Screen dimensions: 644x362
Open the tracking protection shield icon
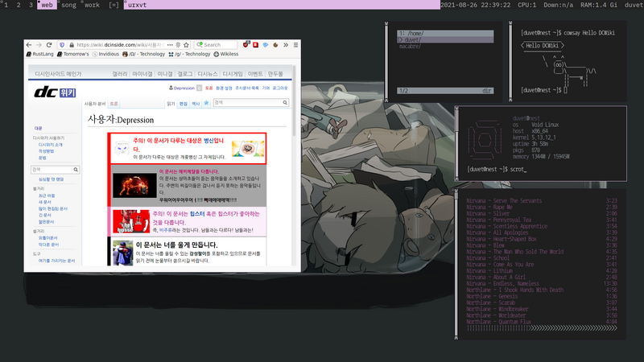tap(62, 45)
